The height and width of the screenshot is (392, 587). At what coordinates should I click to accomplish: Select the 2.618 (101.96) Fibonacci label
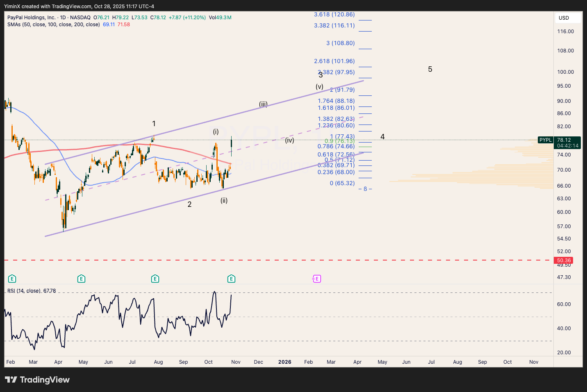(x=334, y=61)
